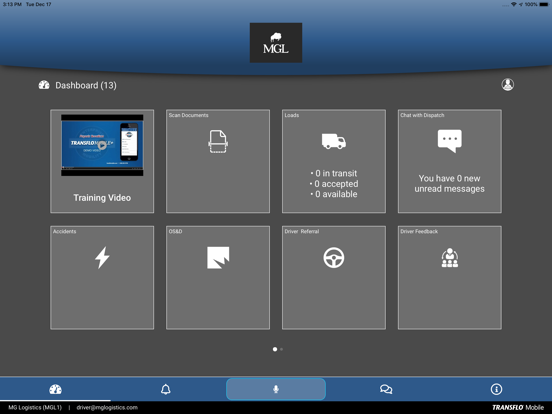Screen dimensions: 552x414
Task: Switch to second dashboard page dot
Action: (281, 349)
